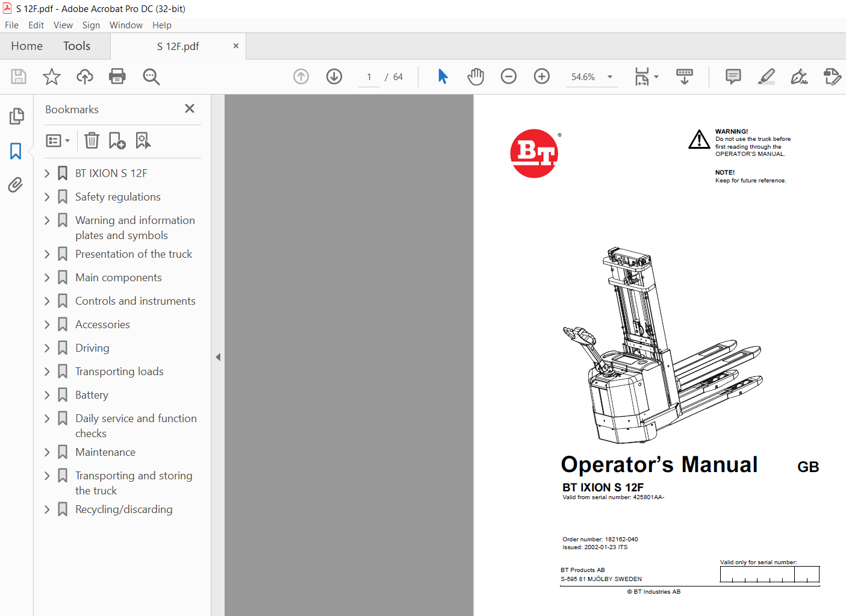846x616 pixels.
Task: Zoom in with the plus button
Action: [x=542, y=76]
